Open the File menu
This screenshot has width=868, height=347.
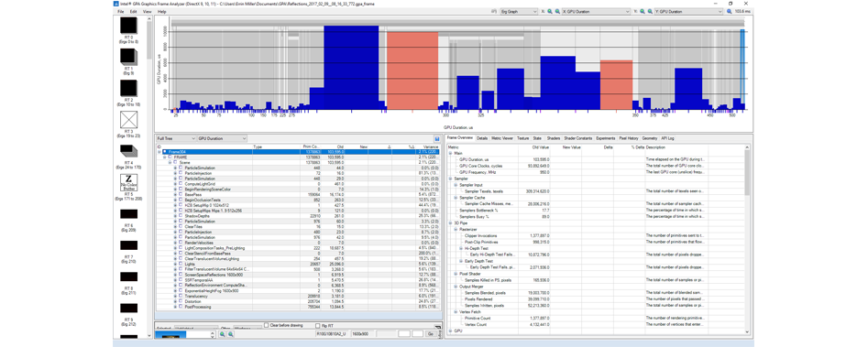[120, 12]
